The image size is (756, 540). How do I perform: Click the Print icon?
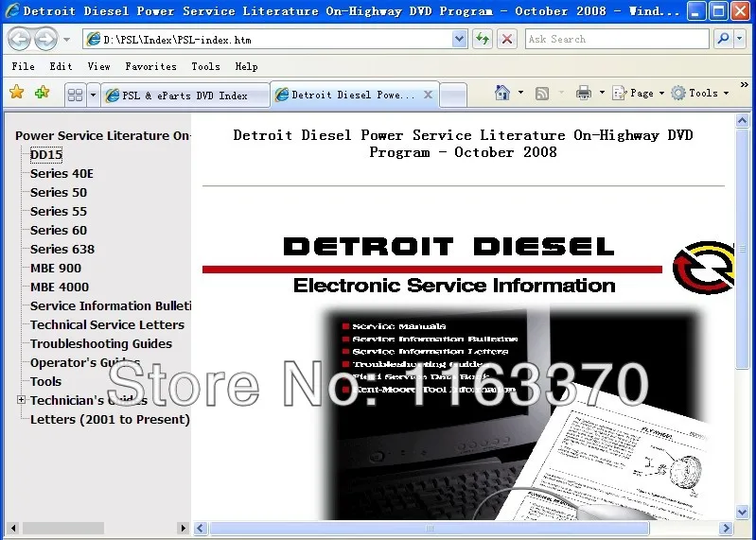coord(584,93)
